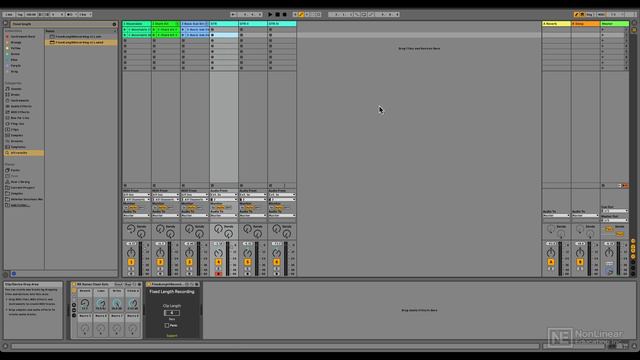The width and height of the screenshot is (640, 360).
Task: Open track 4 Audio To output dropdown
Action: pos(224,216)
